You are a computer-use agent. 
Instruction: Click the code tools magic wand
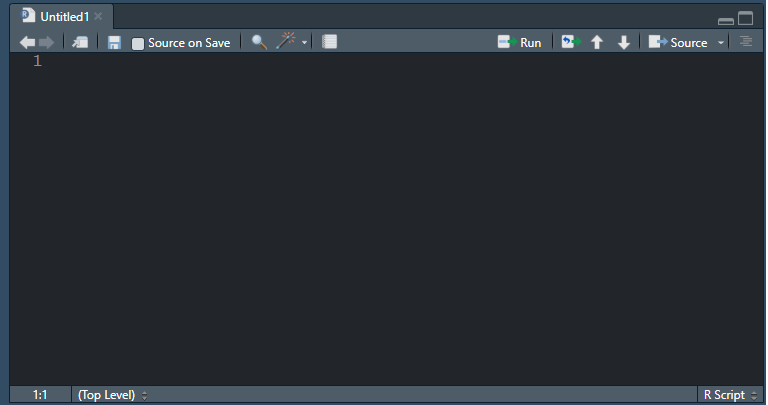click(287, 42)
